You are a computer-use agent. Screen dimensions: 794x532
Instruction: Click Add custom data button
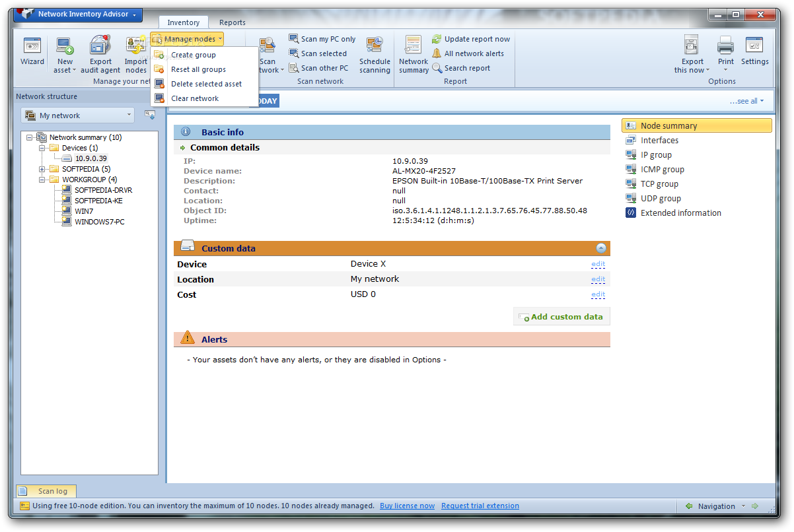pyautogui.click(x=561, y=317)
